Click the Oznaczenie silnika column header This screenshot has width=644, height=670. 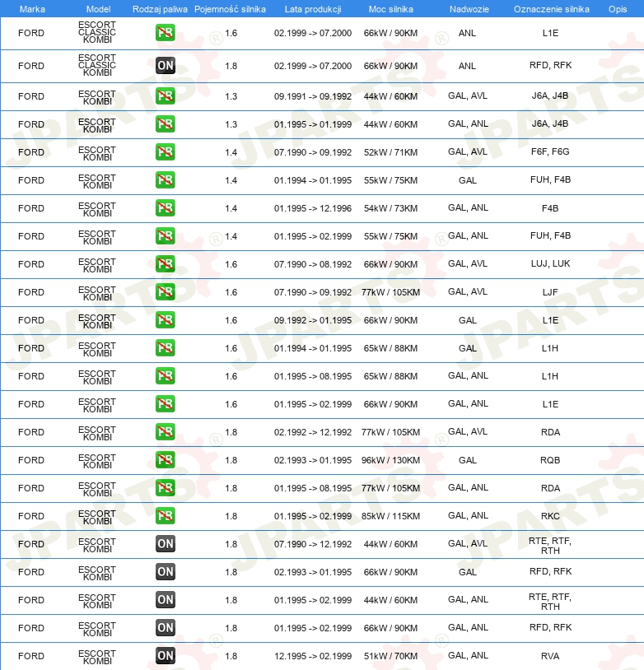click(x=552, y=9)
